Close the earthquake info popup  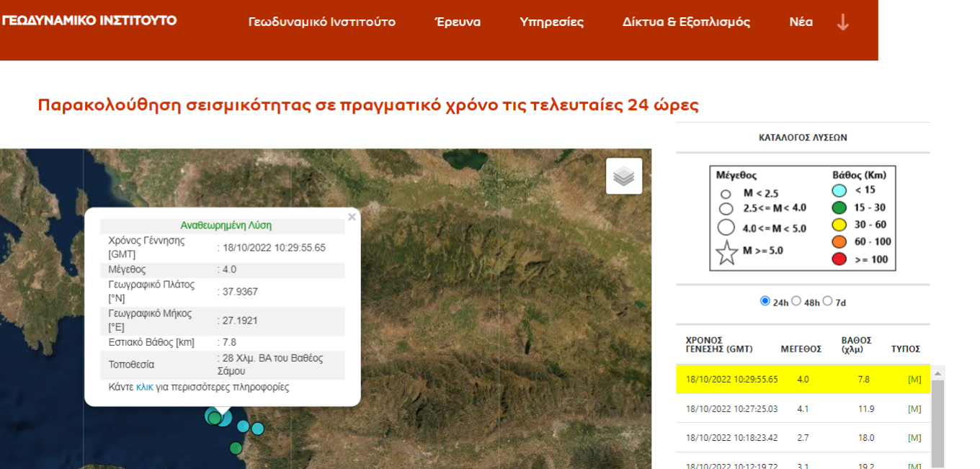coord(352,217)
